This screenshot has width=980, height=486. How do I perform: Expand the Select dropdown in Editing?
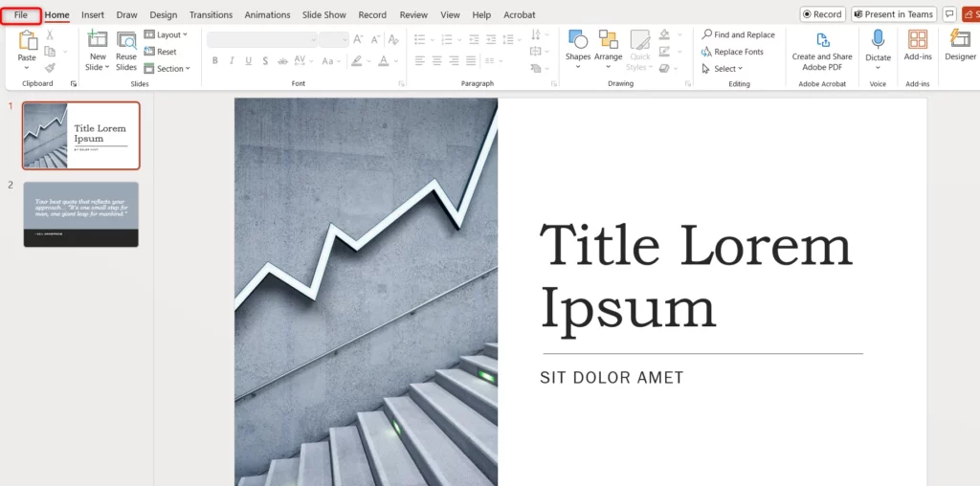[x=723, y=69]
